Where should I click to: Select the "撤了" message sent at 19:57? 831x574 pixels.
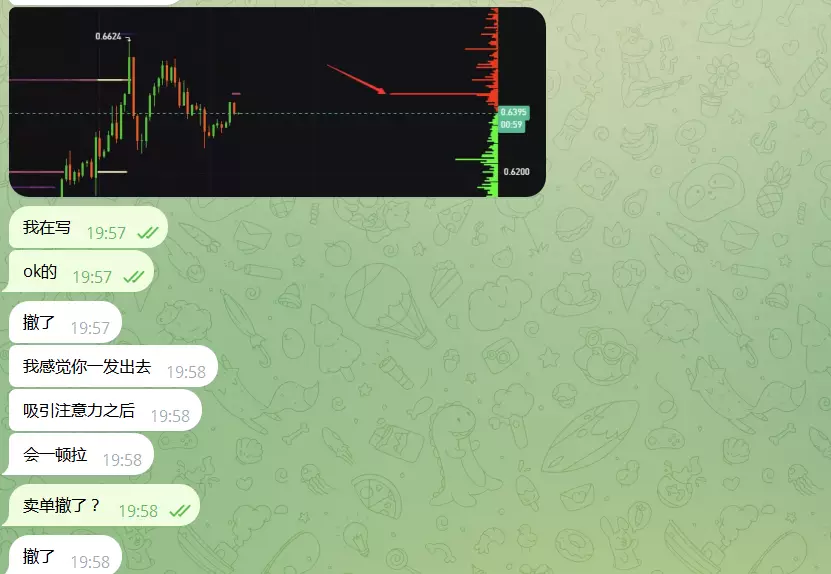[65, 322]
